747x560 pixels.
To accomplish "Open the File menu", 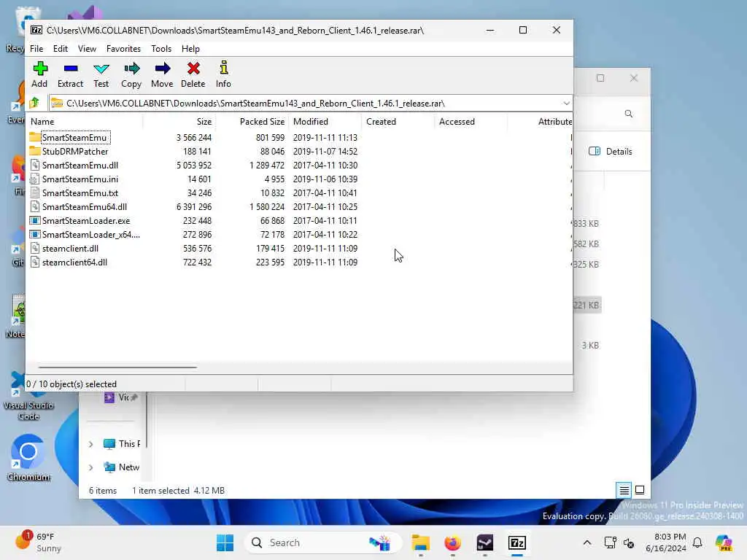I will [x=36, y=49].
